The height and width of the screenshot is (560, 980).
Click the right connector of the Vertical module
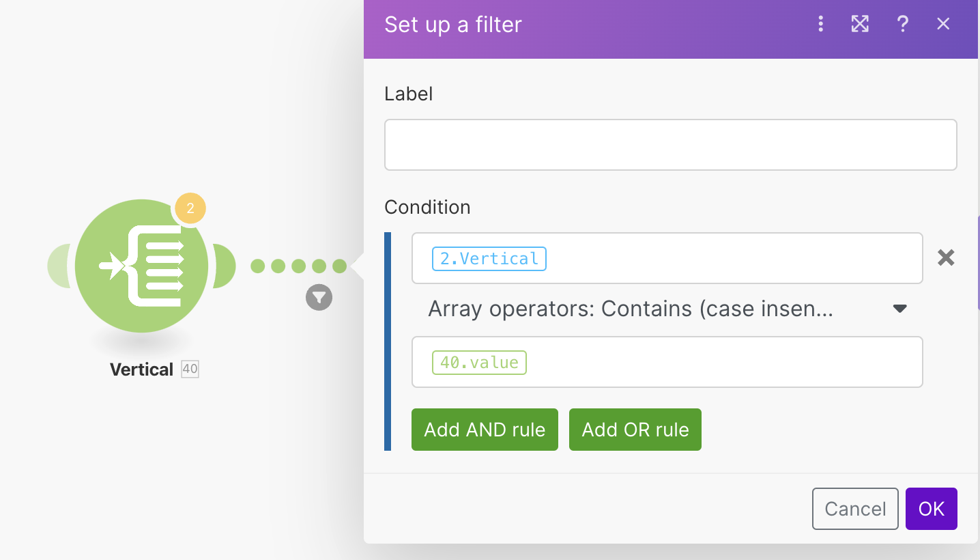pos(225,266)
